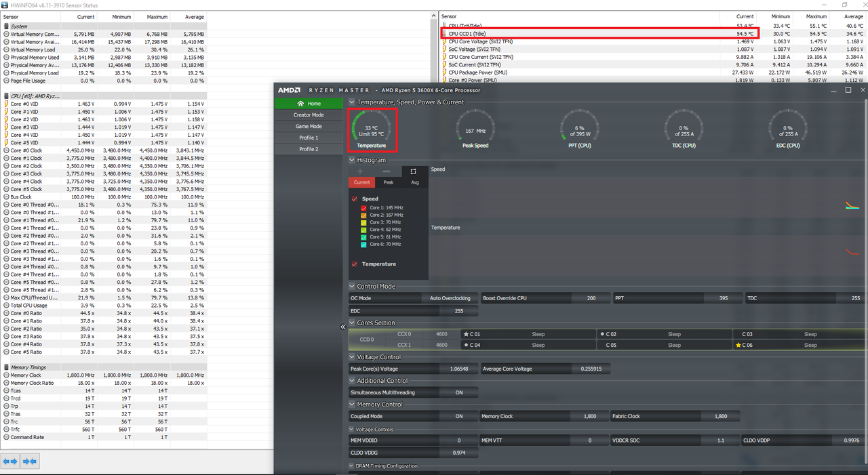Viewport: 868px width, 475px height.
Task: Toggle the Core 1: 145 MHz checkbox
Action: [364, 208]
